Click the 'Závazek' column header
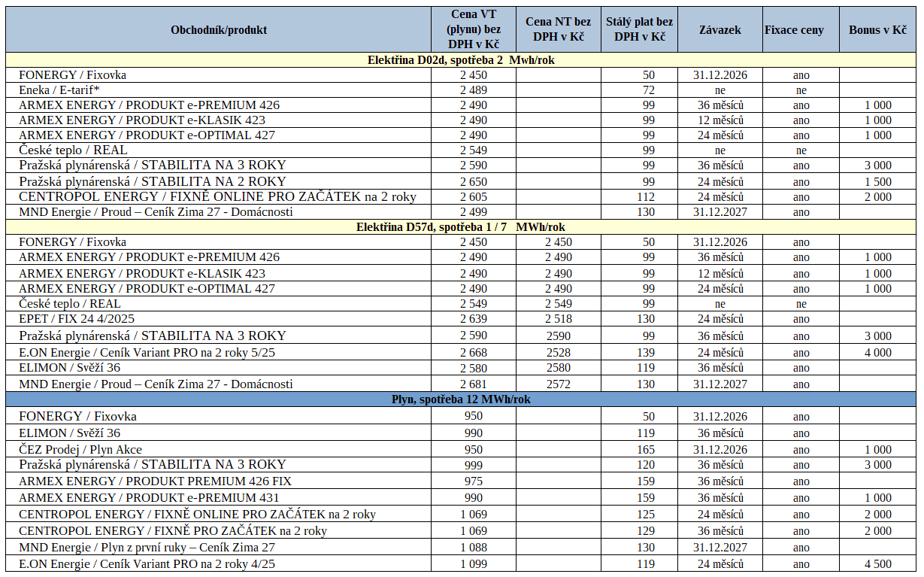This screenshot has height=577, width=924. click(x=720, y=30)
